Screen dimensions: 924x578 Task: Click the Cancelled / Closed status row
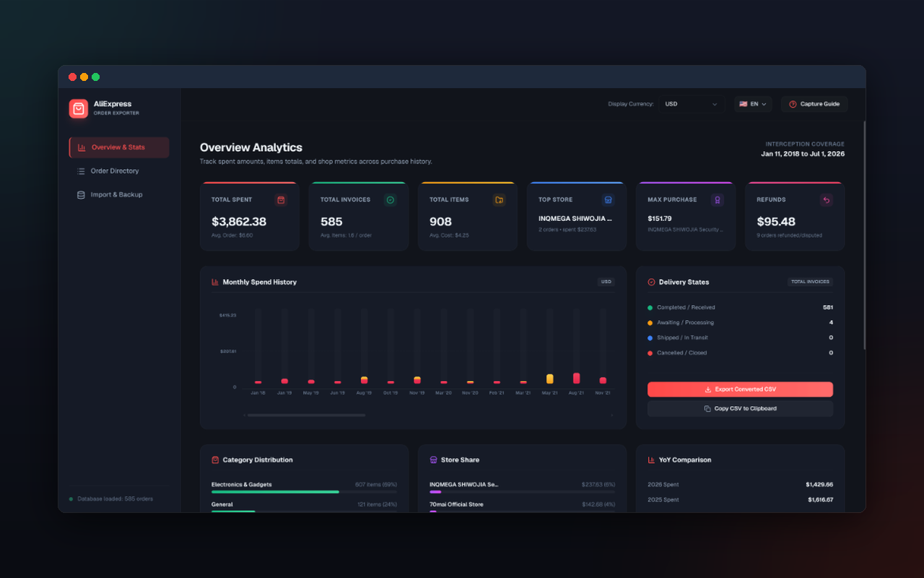(x=740, y=353)
